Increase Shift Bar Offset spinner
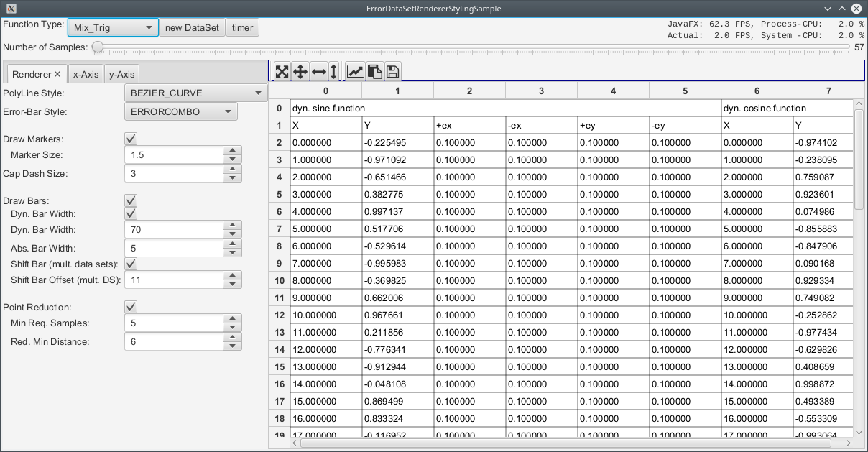Image resolution: width=868 pixels, height=452 pixels. [x=231, y=275]
